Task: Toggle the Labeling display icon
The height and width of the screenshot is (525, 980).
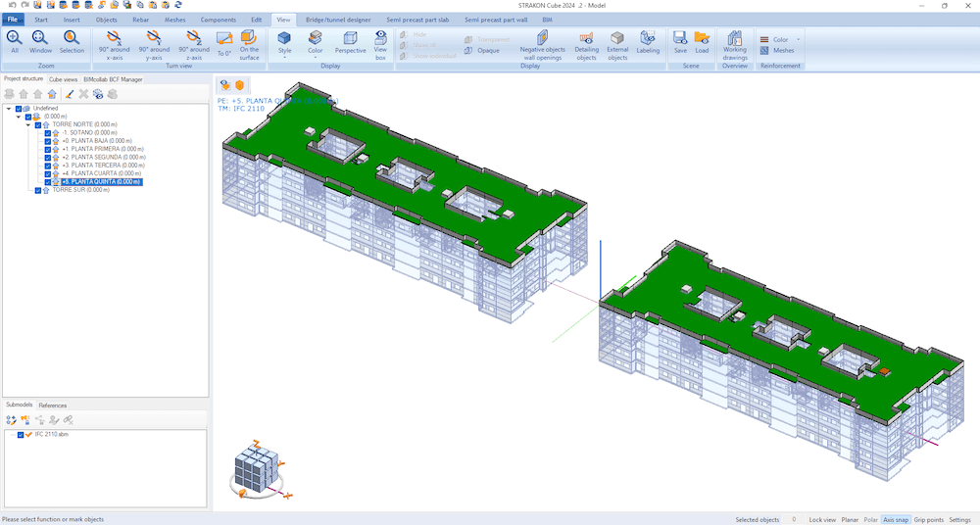Action: click(648, 42)
